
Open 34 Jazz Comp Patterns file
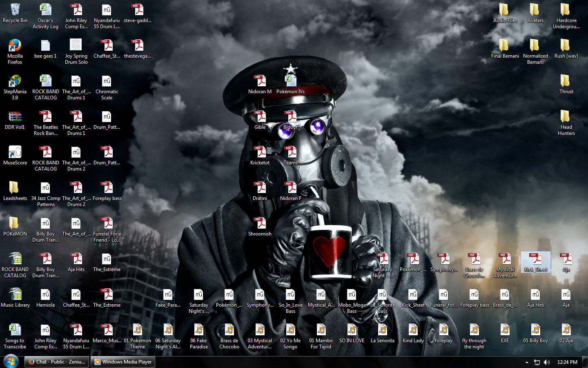(x=45, y=194)
